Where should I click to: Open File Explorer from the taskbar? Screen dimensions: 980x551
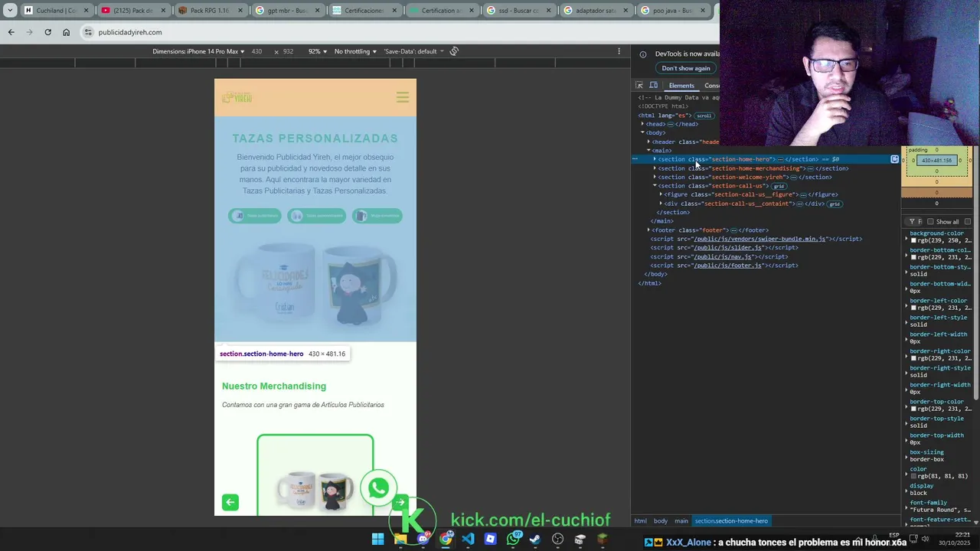click(400, 540)
